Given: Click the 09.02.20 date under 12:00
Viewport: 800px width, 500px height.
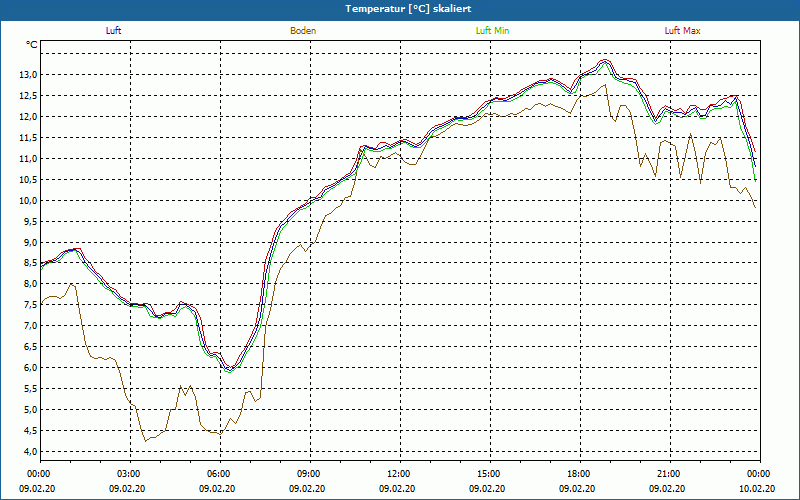Looking at the screenshot, I should click(x=397, y=489).
